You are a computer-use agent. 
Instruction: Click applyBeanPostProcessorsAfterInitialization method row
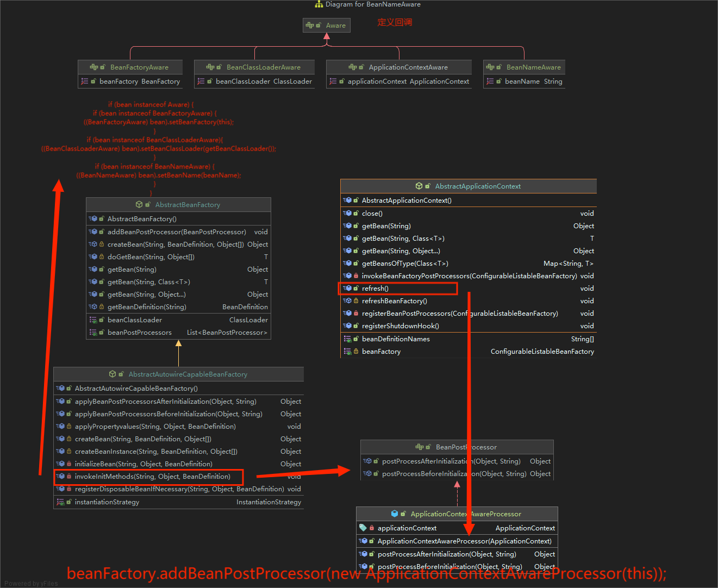(x=178, y=401)
